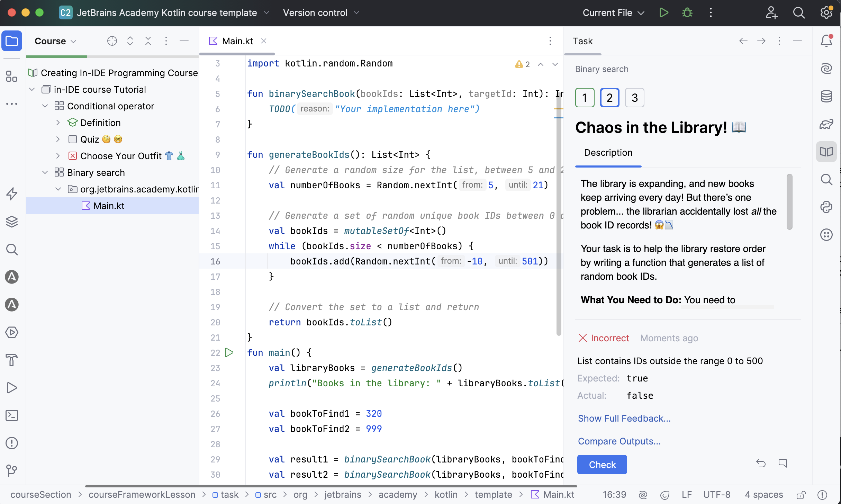Open the Structure tool window icon
This screenshot has width=841, height=504.
tap(12, 76)
